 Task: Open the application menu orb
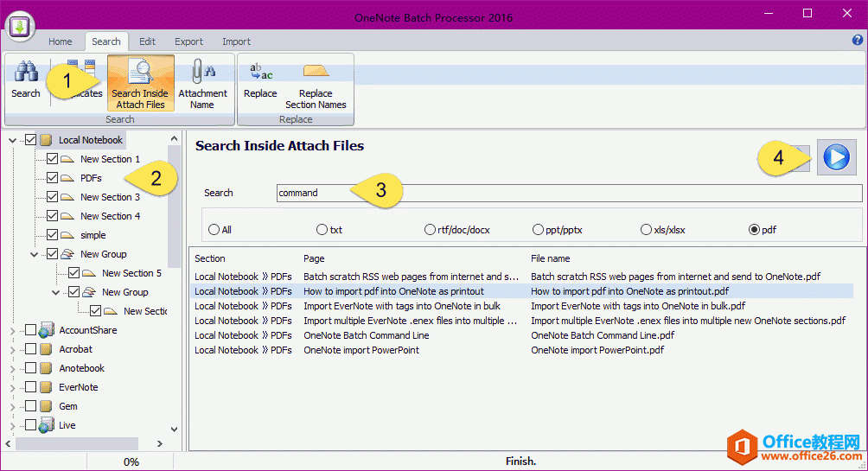pos(20,26)
